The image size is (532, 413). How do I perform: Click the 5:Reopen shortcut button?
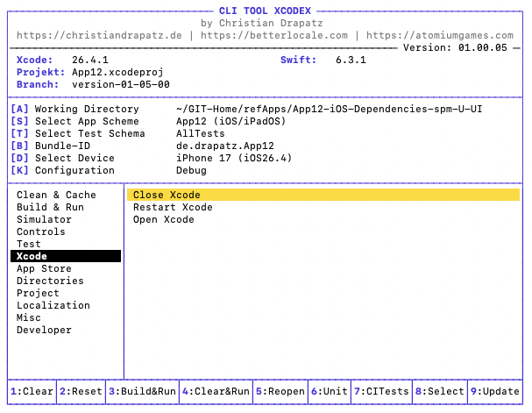point(280,391)
